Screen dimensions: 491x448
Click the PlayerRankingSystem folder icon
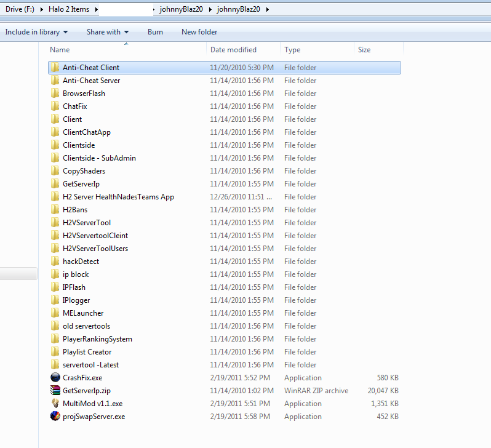[x=55, y=339]
